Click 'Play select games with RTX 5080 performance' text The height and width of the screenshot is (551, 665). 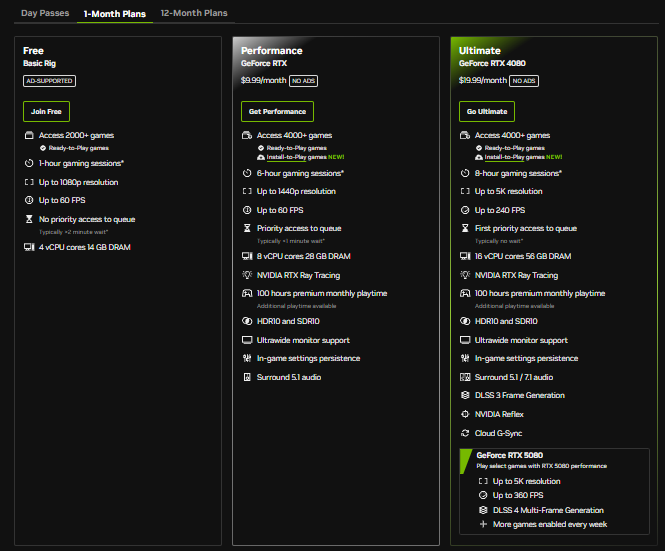(x=542, y=466)
